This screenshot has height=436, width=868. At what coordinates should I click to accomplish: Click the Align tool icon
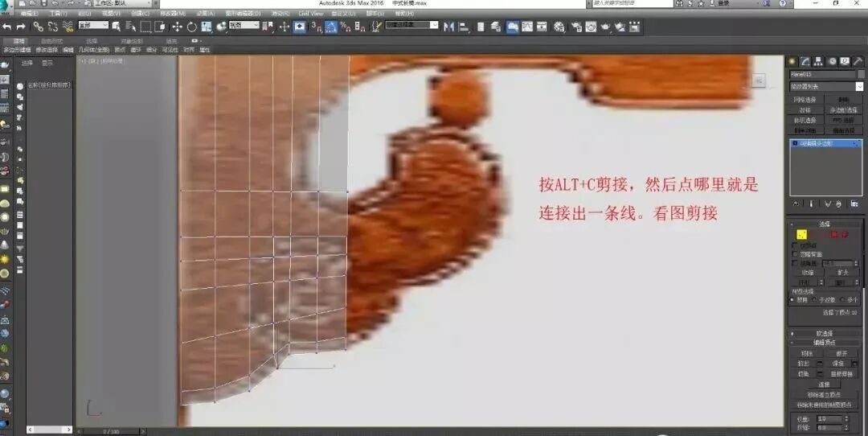tap(464, 26)
